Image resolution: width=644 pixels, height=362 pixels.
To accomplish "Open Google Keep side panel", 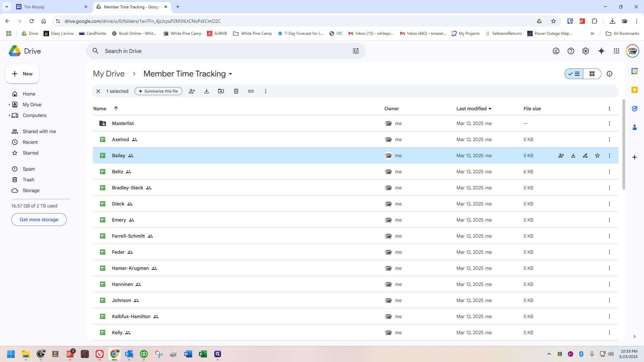I will pos(635,90).
